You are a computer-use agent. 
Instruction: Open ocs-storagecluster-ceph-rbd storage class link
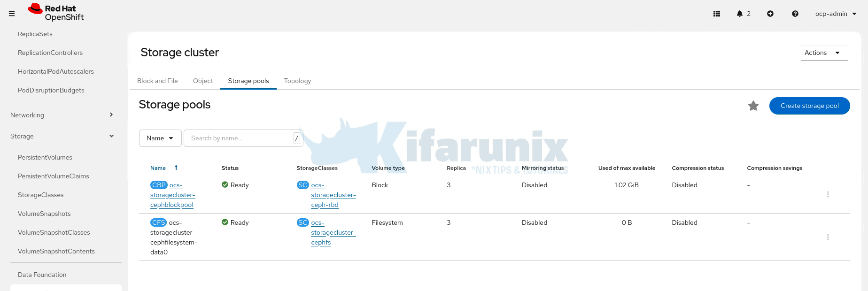333,195
